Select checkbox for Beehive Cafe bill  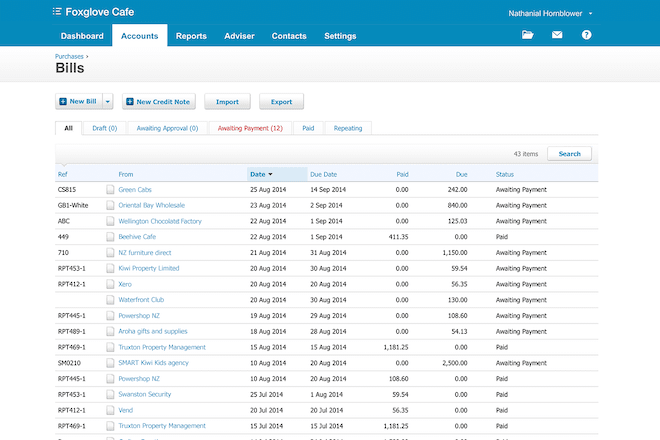[110, 237]
